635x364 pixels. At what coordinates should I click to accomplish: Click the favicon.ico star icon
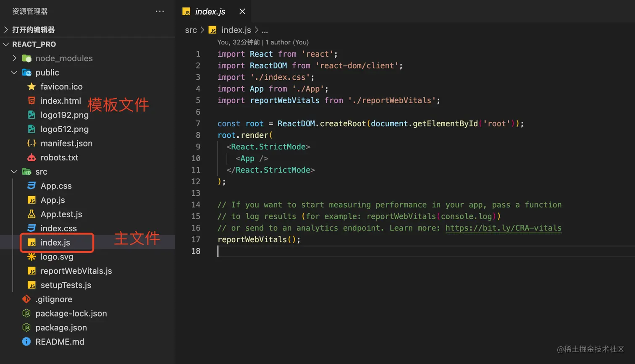31,87
